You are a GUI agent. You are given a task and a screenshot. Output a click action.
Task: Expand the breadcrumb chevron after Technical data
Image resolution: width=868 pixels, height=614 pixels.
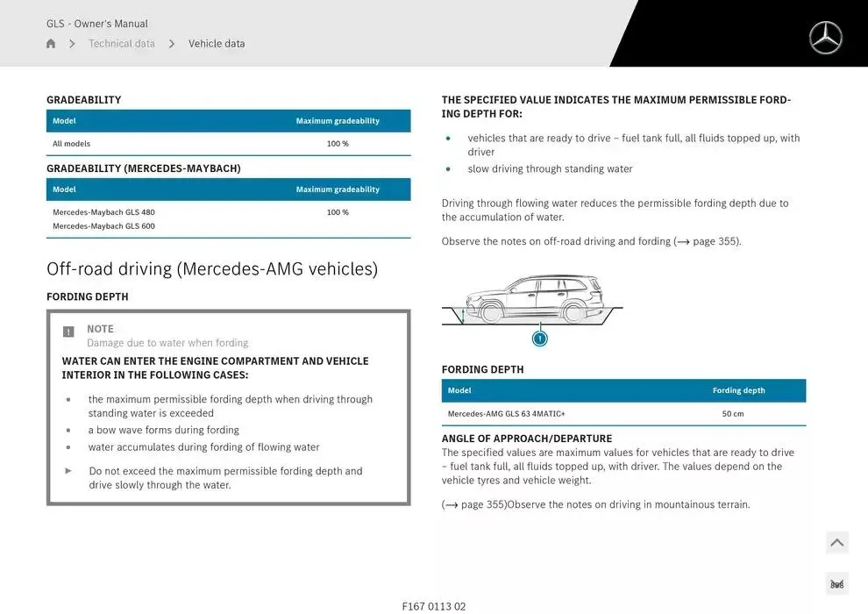[172, 43]
